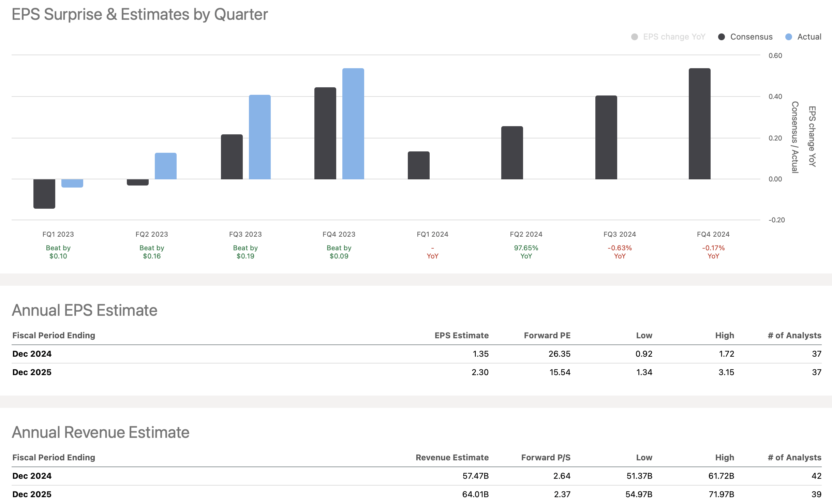Viewport: 832px width, 504px height.
Task: Click Revenue Estimate column header
Action: point(452,458)
